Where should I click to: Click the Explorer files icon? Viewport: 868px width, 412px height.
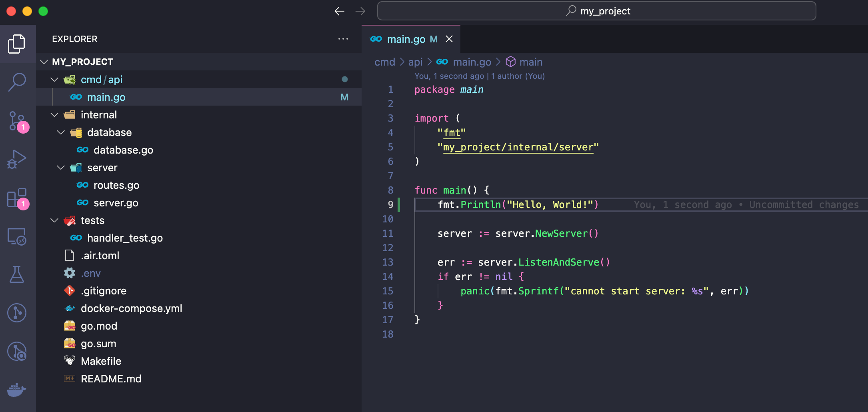tap(17, 44)
